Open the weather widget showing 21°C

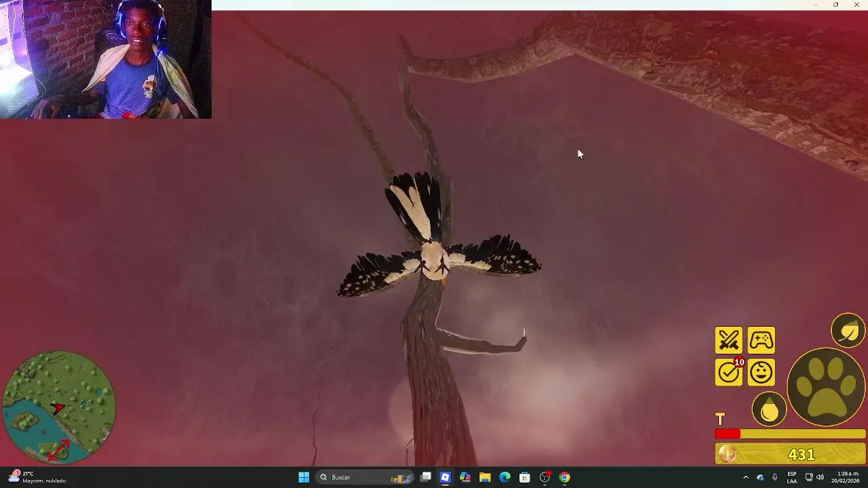37,477
